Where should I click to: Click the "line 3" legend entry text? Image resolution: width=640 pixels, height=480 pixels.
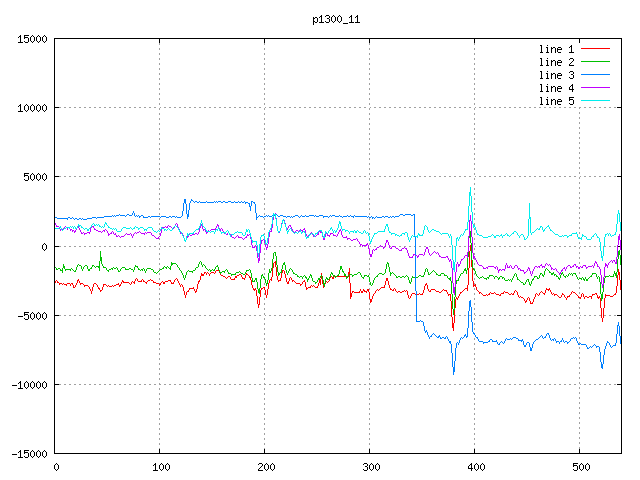coord(557,75)
